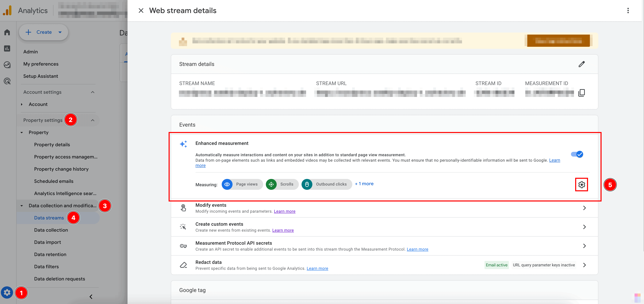Open the Enhanced measurement gear settings
This screenshot has height=304, width=644.
tap(581, 185)
